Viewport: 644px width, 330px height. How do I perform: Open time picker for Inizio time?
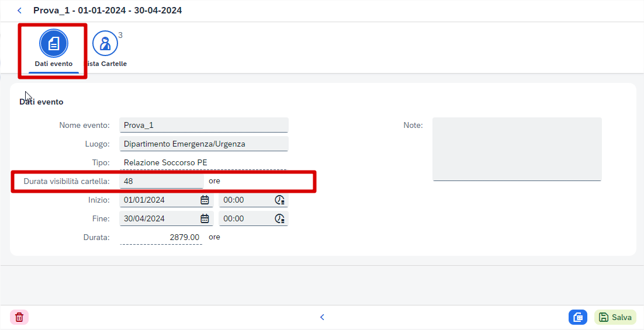click(x=279, y=200)
